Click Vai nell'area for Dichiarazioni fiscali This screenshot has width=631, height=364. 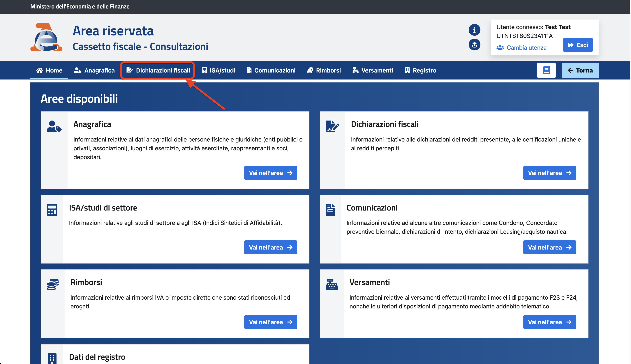coord(549,173)
